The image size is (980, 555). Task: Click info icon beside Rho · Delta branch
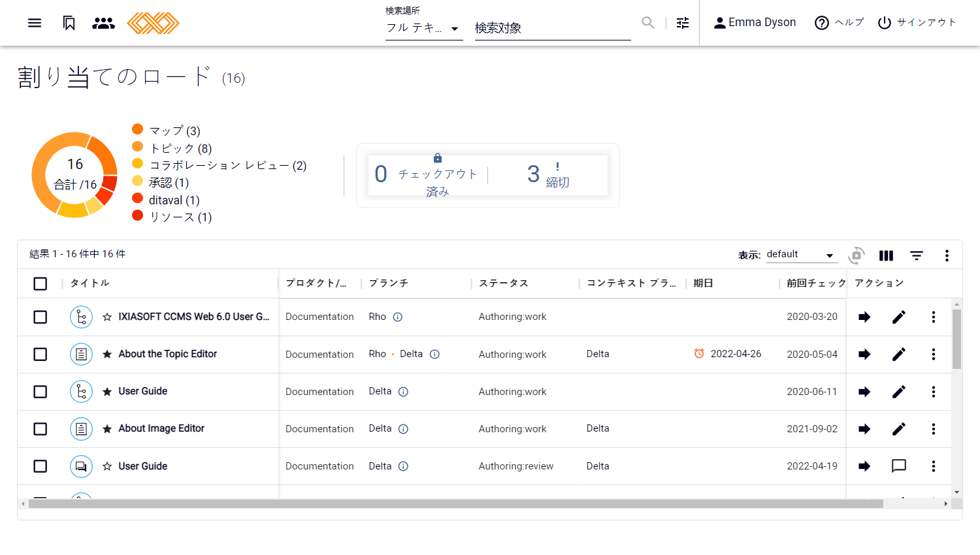[434, 354]
